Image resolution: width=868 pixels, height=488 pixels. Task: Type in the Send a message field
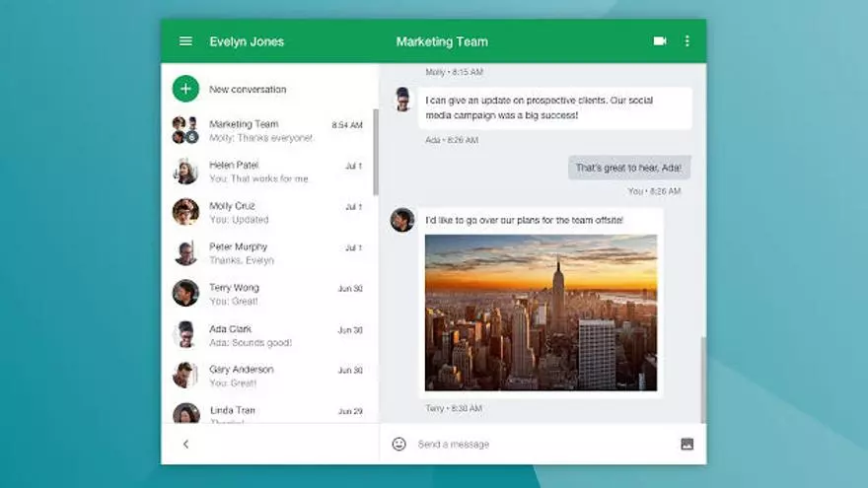coord(533,444)
